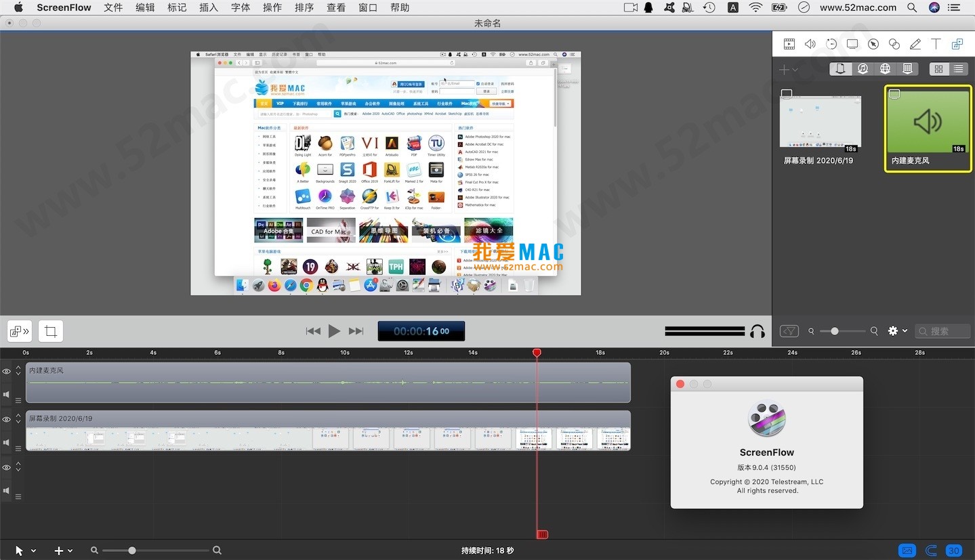Click the 00:00:16 timecode display
The height and width of the screenshot is (560, 975).
421,331
